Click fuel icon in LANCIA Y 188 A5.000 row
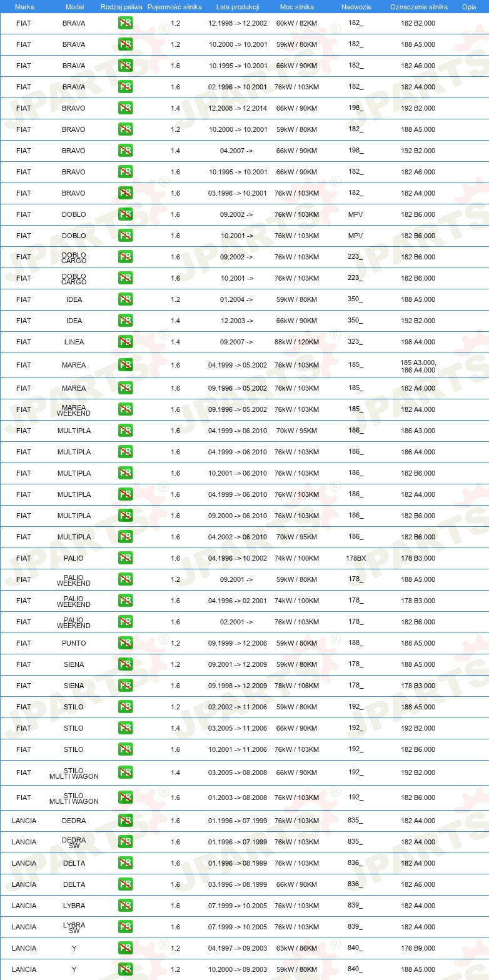Screen dimensions: 489x980 (125, 969)
